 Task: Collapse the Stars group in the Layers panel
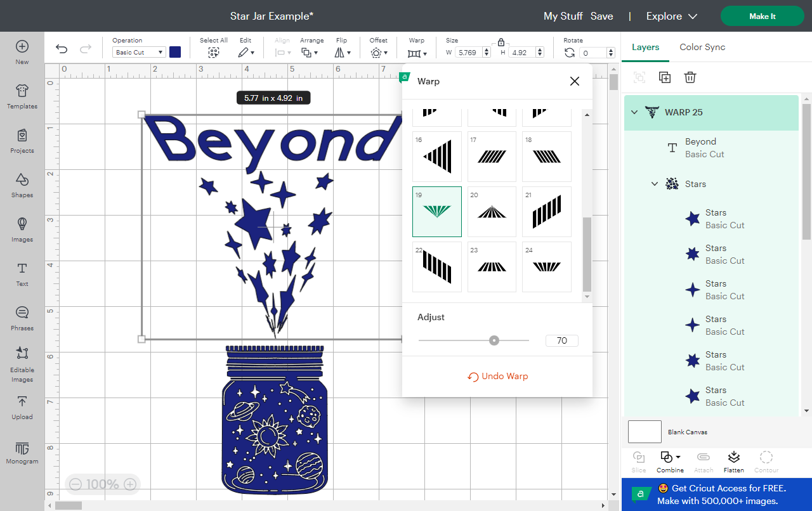pos(655,184)
